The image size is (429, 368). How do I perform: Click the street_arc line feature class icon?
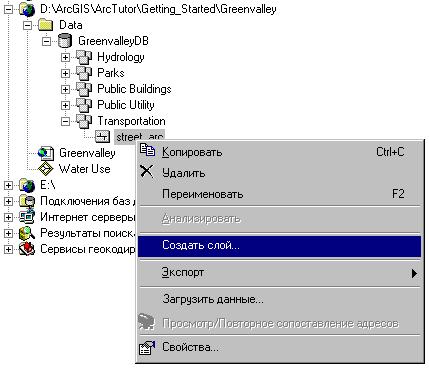[x=102, y=136]
